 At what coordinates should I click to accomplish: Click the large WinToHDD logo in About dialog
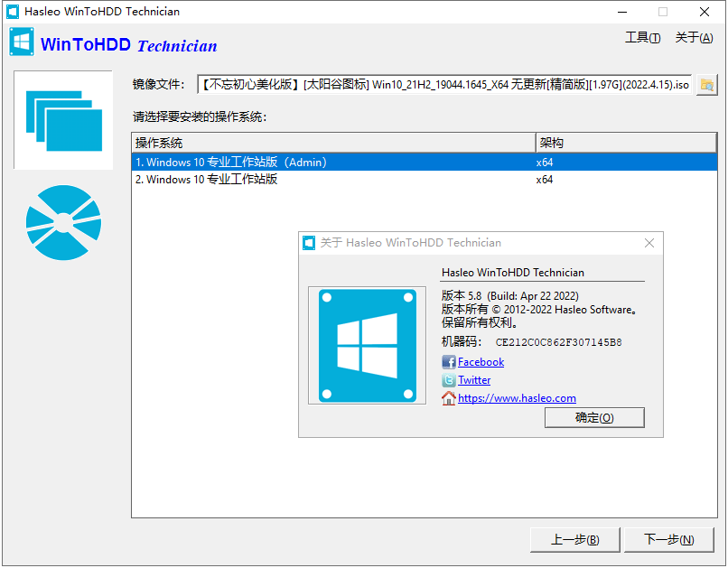[368, 345]
